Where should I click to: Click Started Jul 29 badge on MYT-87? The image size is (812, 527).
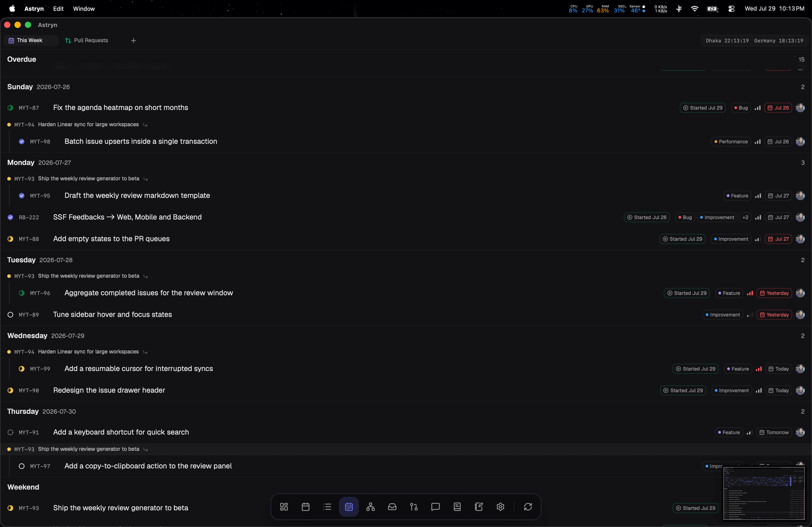(703, 108)
